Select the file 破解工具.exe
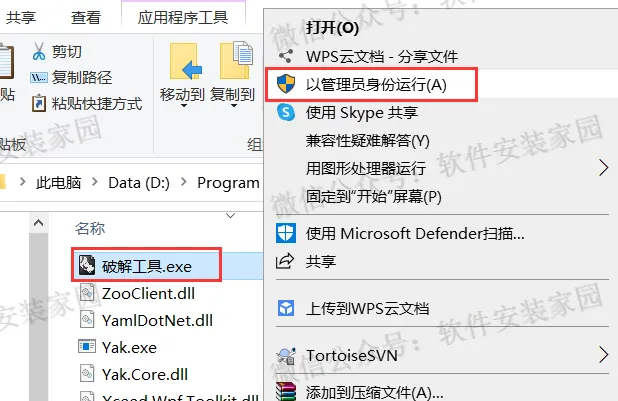This screenshot has height=401, width=618. [x=147, y=267]
